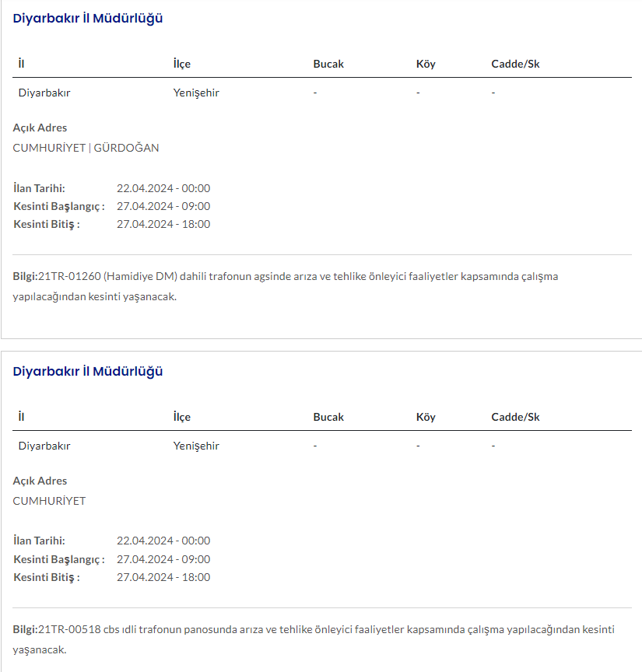This screenshot has width=642, height=672.
Task: Click İlan Tarihi label in the lower card
Action: 39,541
